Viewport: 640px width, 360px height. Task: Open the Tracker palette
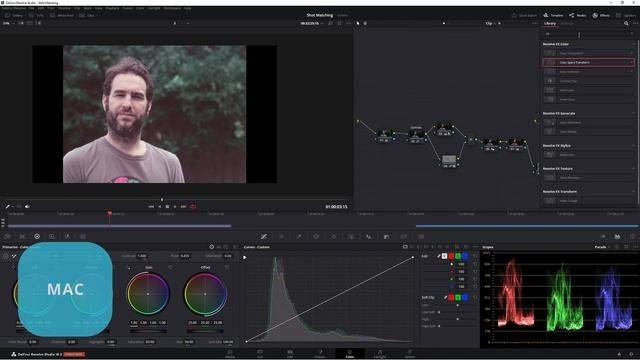333,236
